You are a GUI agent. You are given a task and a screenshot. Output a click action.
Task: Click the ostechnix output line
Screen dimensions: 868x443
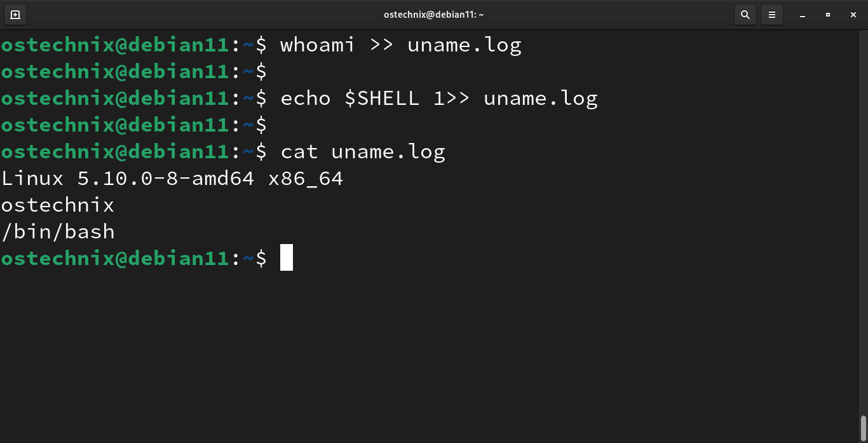point(57,205)
